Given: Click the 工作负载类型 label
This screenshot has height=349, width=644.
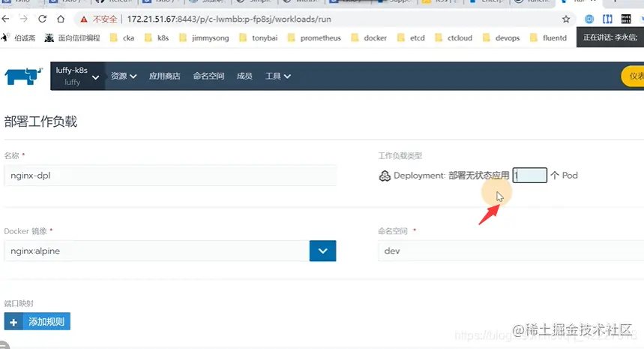Looking at the screenshot, I should 400,156.
